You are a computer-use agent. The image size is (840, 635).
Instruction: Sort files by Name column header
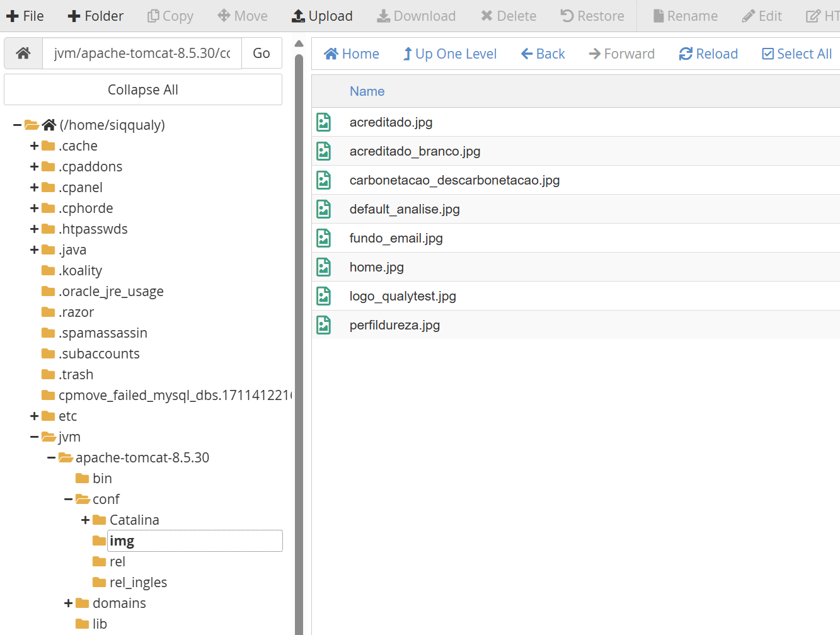click(x=367, y=91)
